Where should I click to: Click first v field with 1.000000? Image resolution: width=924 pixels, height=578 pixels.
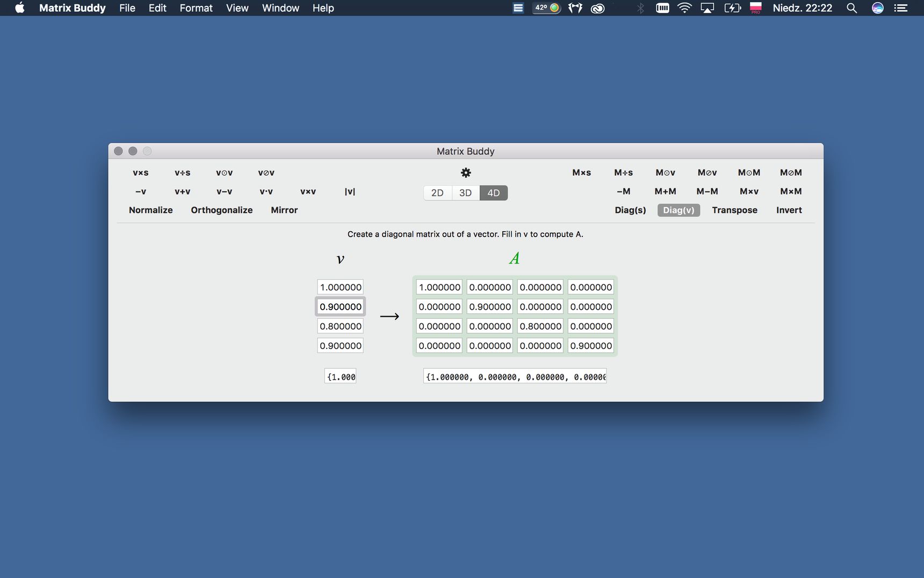[341, 287]
